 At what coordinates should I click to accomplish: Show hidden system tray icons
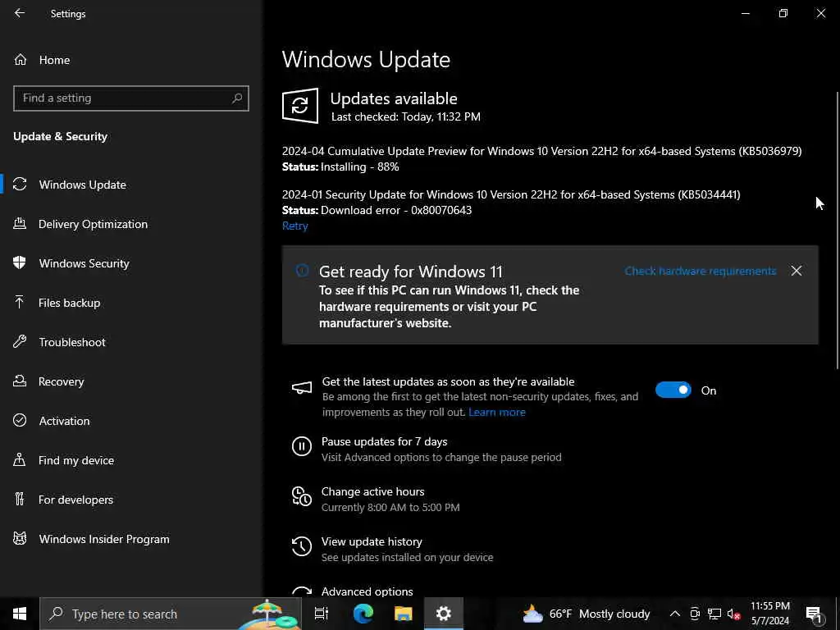click(675, 614)
